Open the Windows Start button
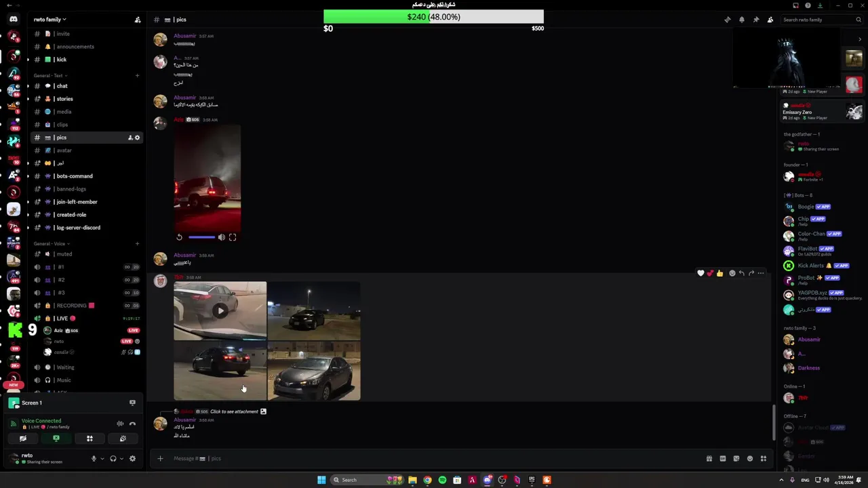This screenshot has width=868, height=488. point(321,480)
